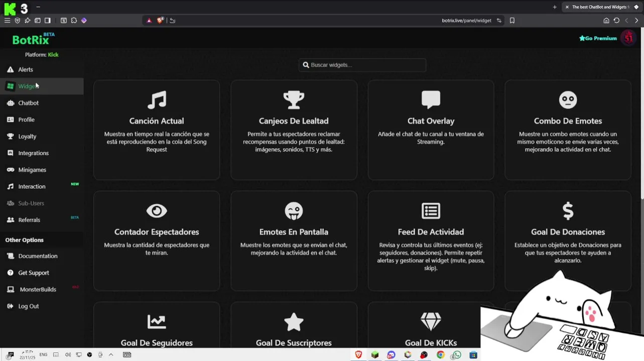Click the Go Premium button
This screenshot has height=361, width=644.
click(x=598, y=38)
